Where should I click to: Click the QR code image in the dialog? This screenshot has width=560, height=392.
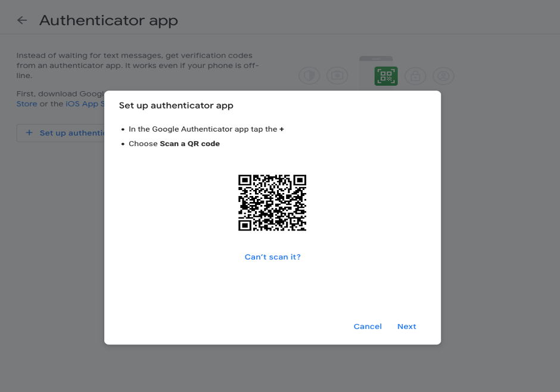tap(272, 203)
